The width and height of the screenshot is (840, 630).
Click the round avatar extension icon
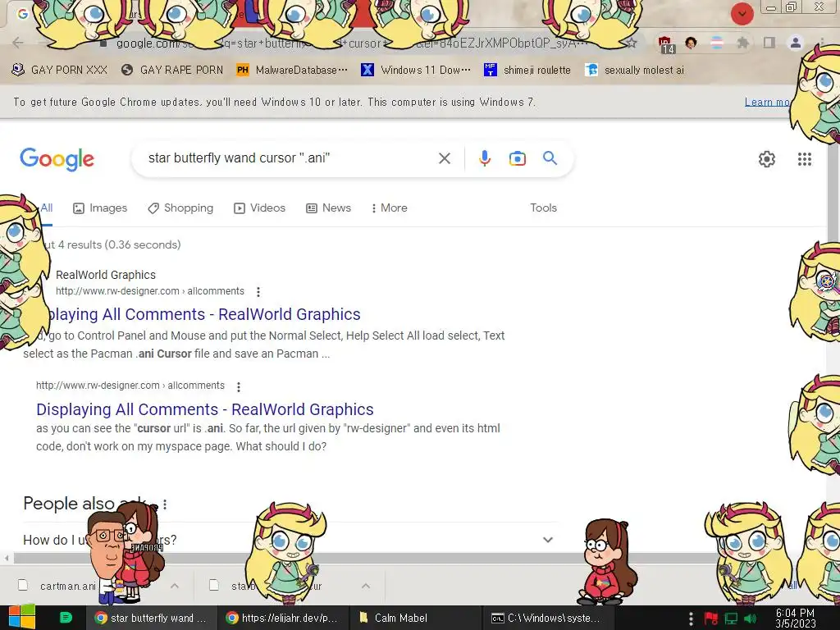691,43
